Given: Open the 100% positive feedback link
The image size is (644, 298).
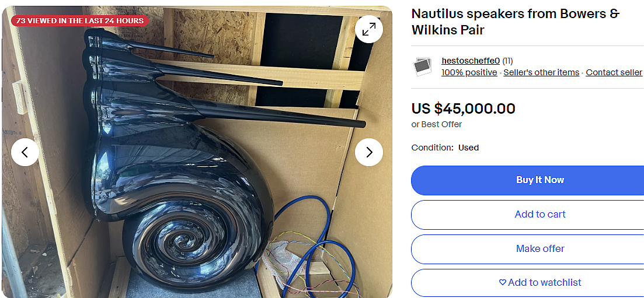Looking at the screenshot, I should pyautogui.click(x=469, y=73).
